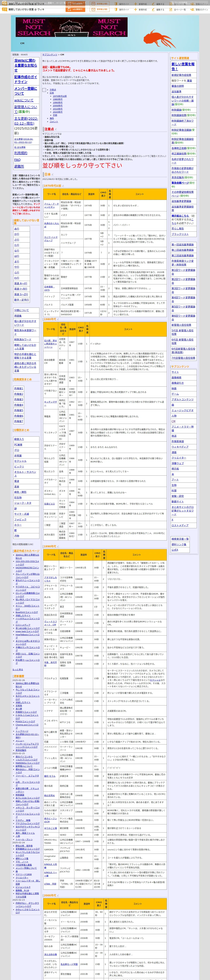
Task: Click 新規作成 plus icon in toolbar
Action: (x=136, y=9)
